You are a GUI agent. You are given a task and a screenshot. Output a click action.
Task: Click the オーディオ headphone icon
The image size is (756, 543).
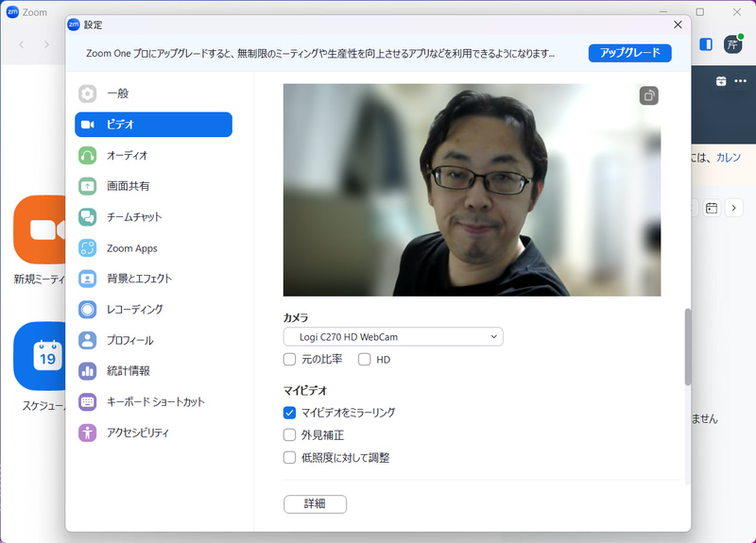(87, 155)
